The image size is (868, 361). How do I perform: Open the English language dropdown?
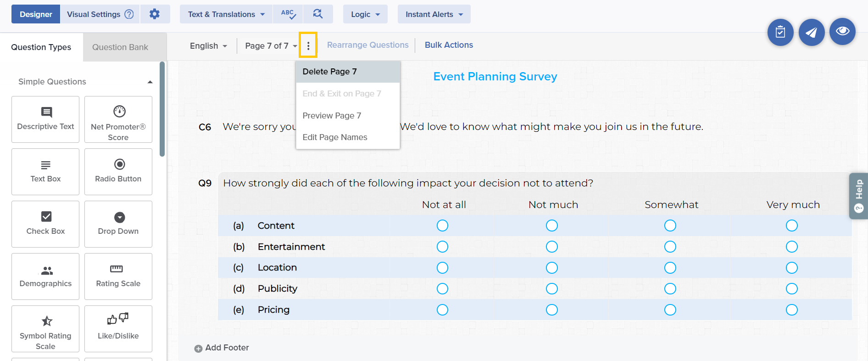tap(208, 46)
